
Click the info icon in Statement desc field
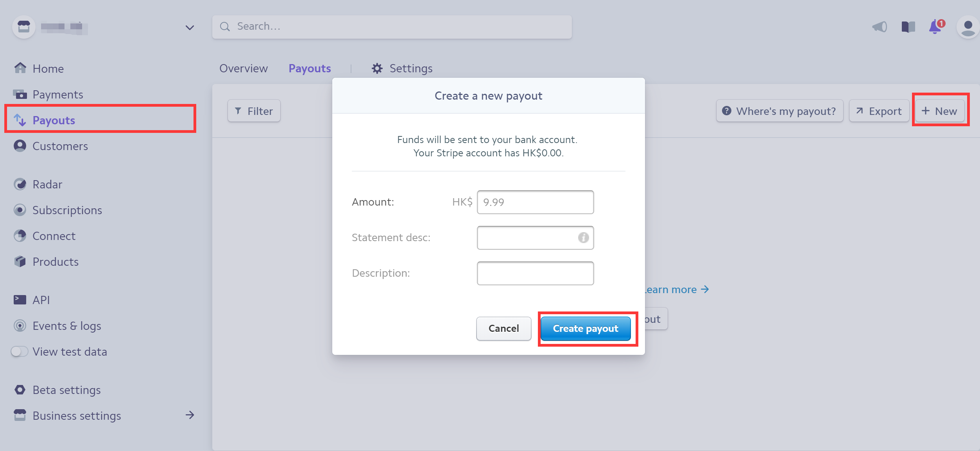583,237
